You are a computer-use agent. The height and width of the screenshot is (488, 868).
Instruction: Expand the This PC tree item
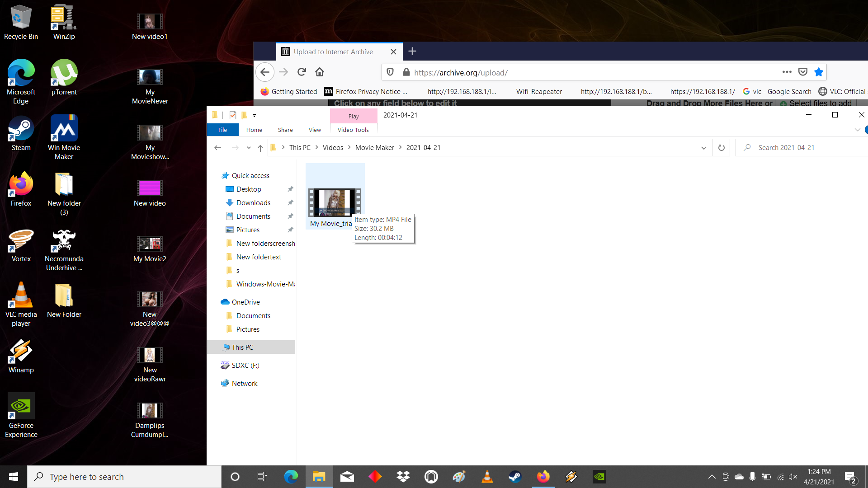click(217, 347)
